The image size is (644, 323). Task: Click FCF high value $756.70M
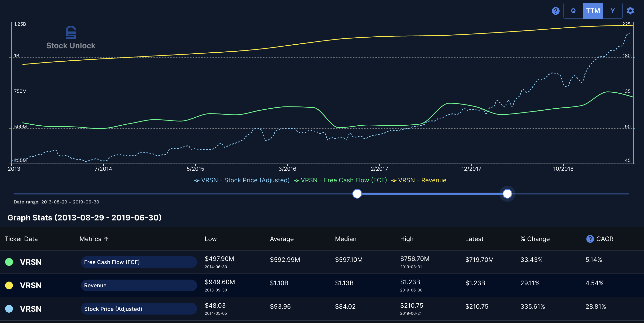click(415, 258)
